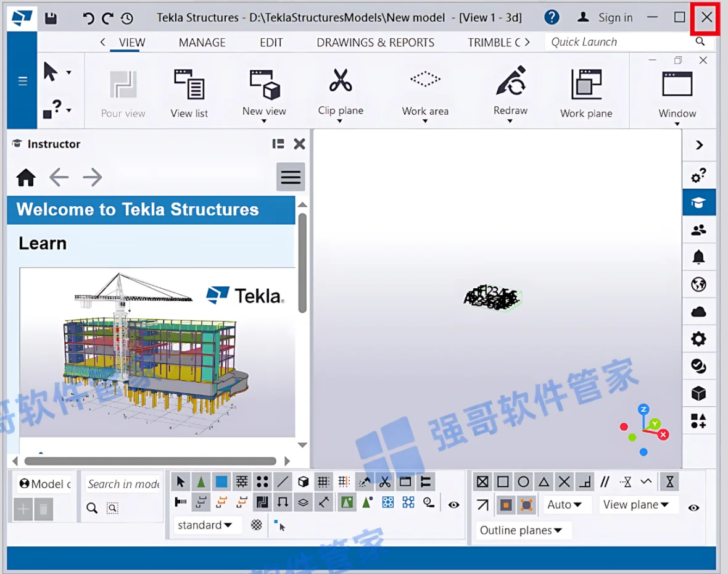Open the truncated TRIMBLE C tab
This screenshot has width=728, height=574.
point(494,42)
